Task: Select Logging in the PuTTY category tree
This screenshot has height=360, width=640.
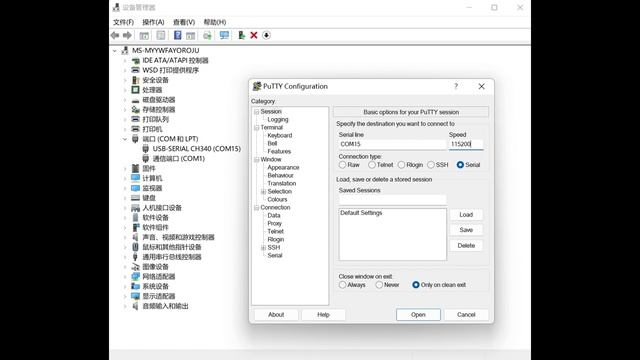Action: coord(278,120)
